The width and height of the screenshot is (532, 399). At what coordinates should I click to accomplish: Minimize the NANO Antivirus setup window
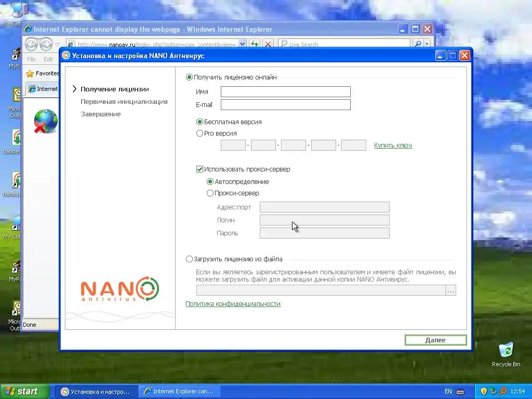(441, 55)
